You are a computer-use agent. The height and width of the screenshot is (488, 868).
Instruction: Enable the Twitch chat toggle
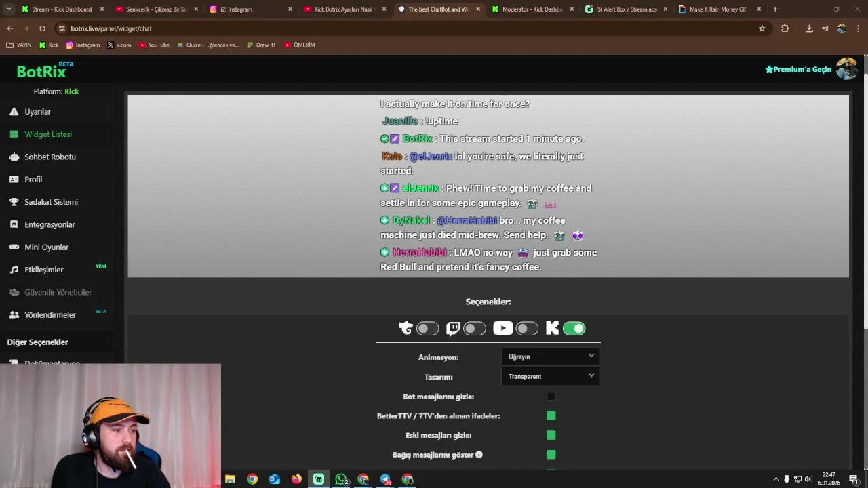475,329
